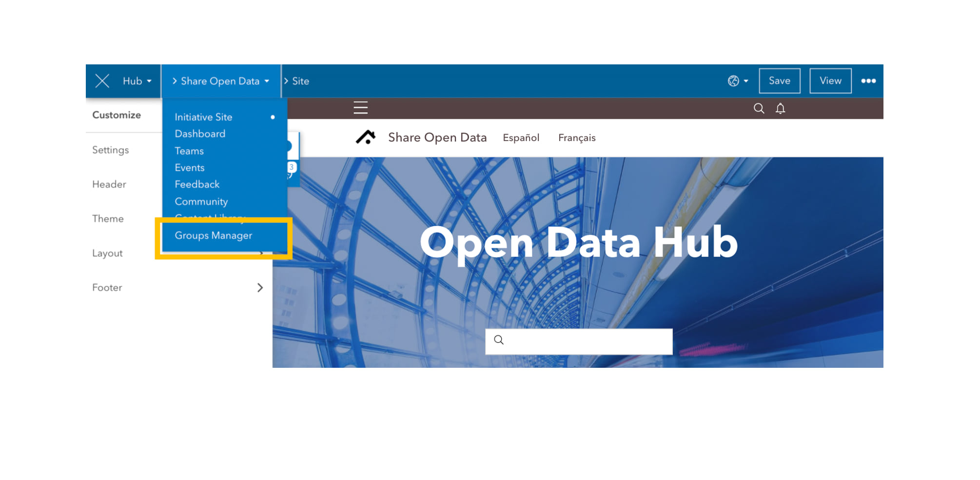Screen dimensions: 980x480
Task: Open the Header customization section
Action: [109, 184]
